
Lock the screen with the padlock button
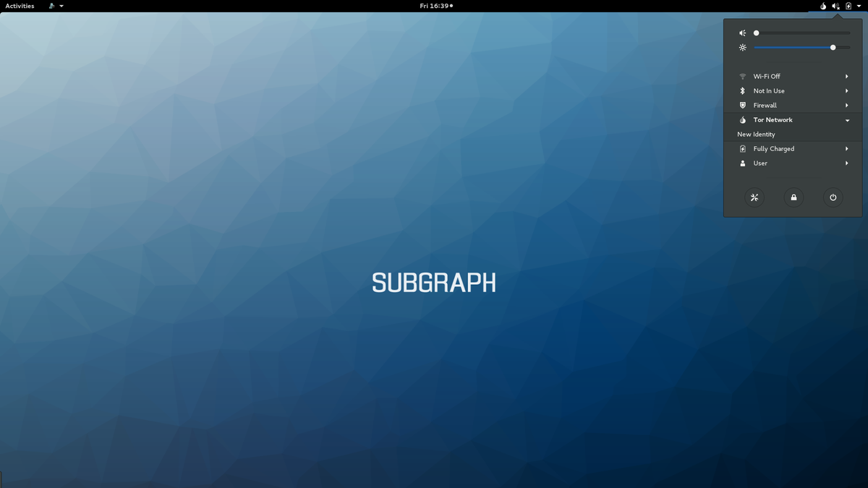click(x=793, y=197)
